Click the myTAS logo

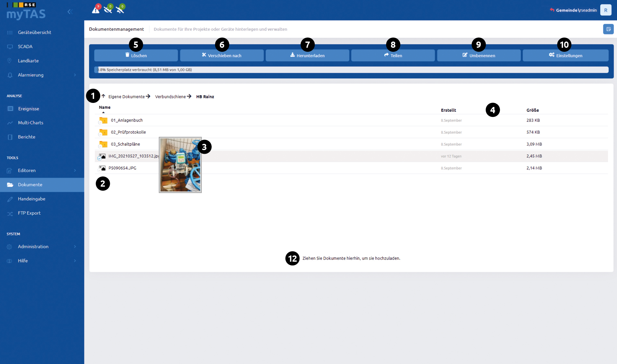click(26, 11)
